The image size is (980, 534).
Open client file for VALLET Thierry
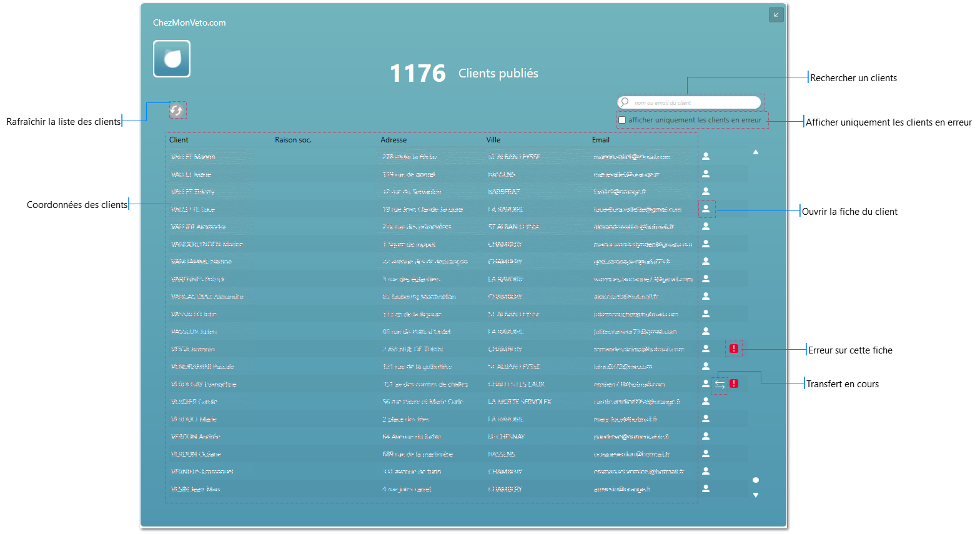pyautogui.click(x=706, y=191)
